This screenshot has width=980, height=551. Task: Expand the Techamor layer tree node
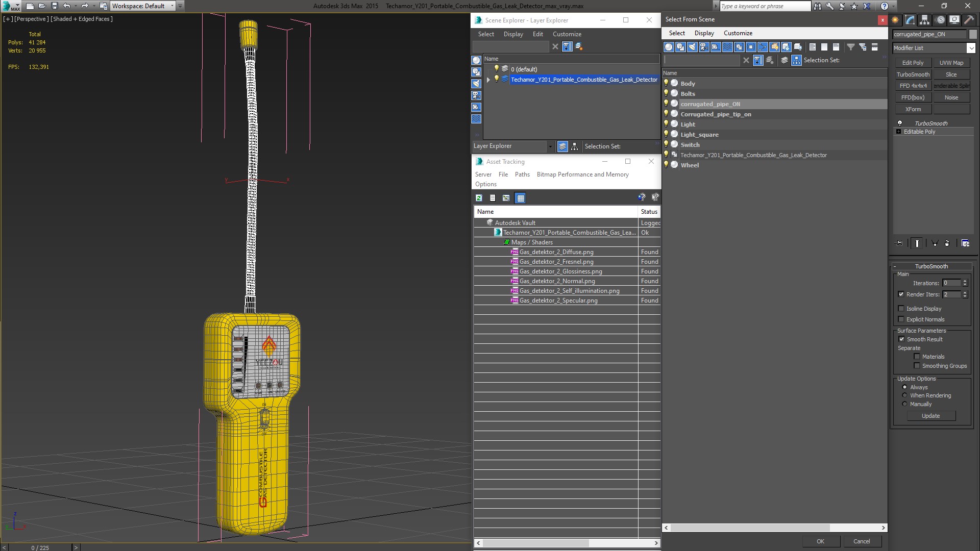coord(488,80)
